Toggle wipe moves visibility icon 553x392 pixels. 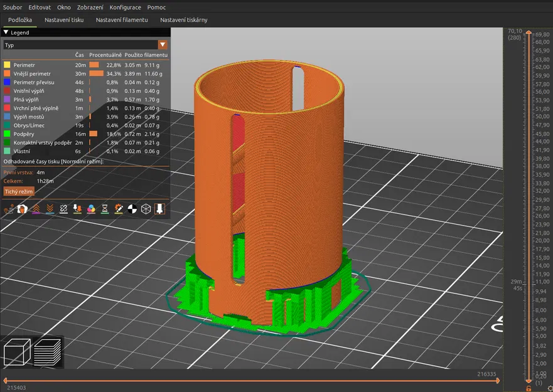click(x=23, y=209)
